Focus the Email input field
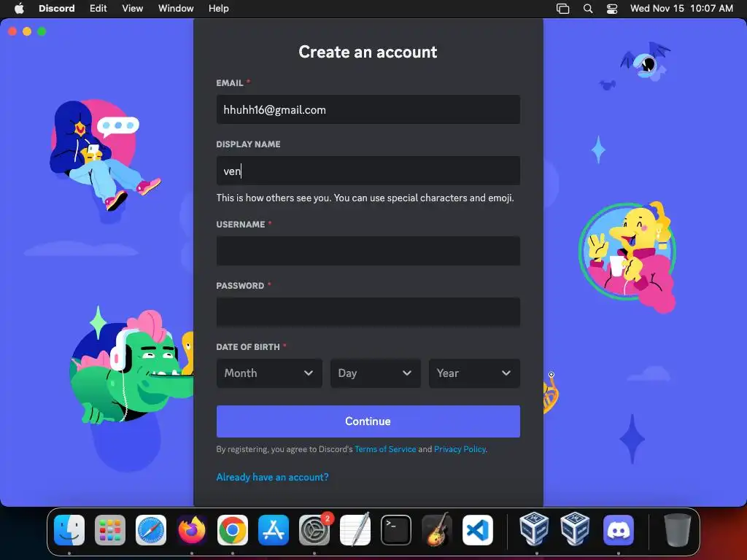Image resolution: width=747 pixels, height=560 pixels. click(368, 109)
